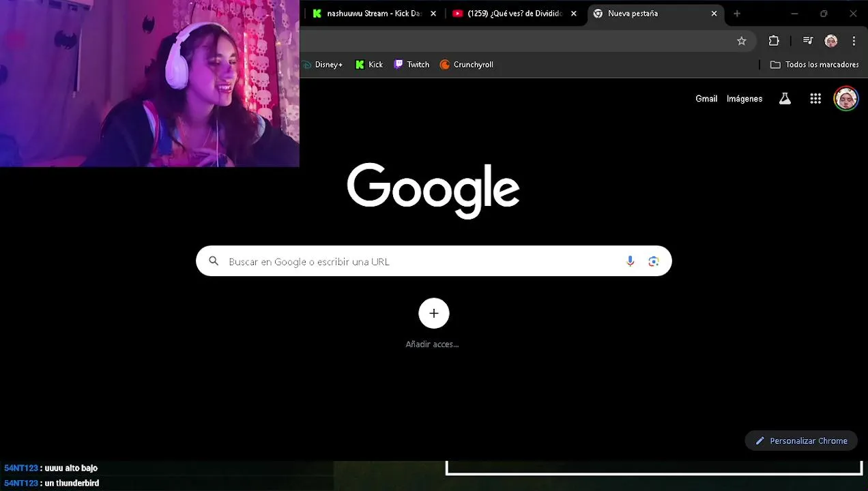Close the Nueva pestaña tab
The width and height of the screenshot is (868, 491).
point(714,14)
